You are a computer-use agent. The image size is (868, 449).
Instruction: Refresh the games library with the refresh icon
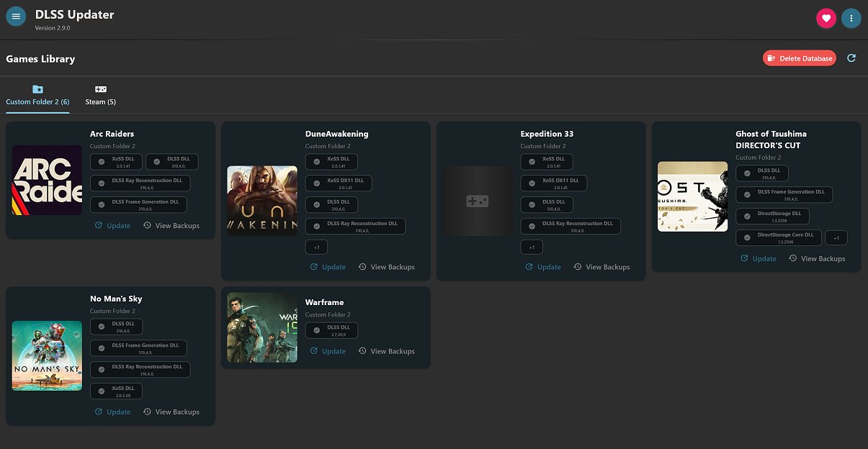click(851, 58)
